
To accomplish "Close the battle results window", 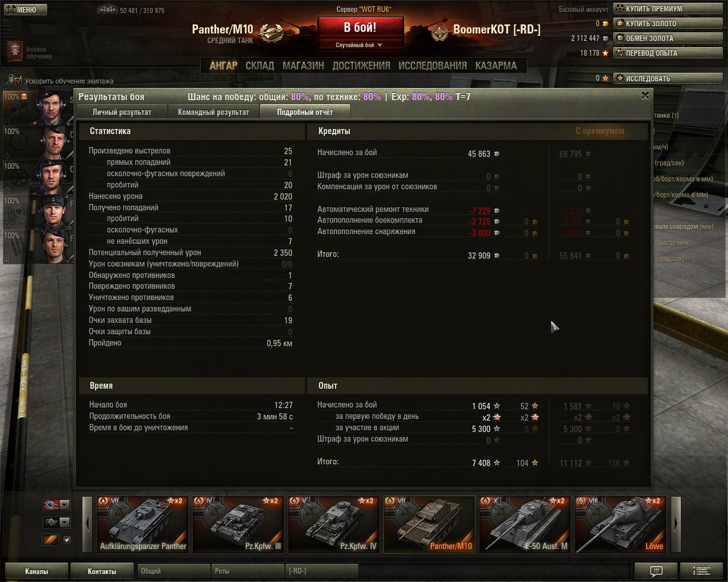I will click(645, 95).
